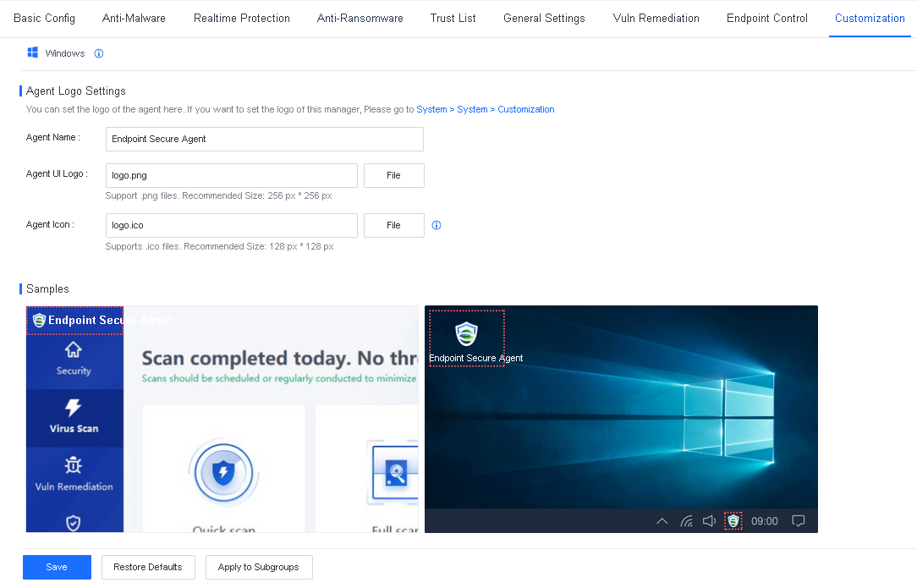
Task: Click File button for Agent UI Logo
Action: point(393,175)
